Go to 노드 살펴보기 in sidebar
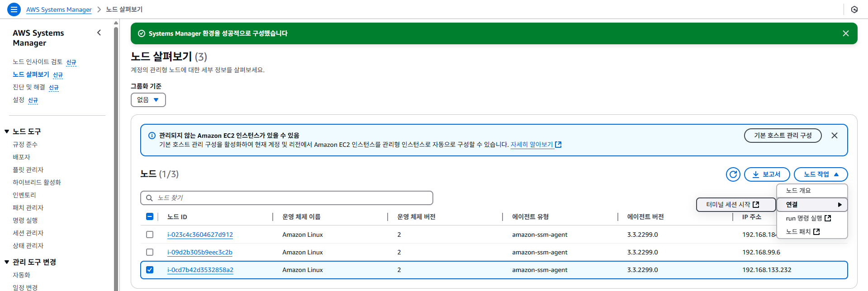Viewport: 868px width, 291px height. (31, 75)
